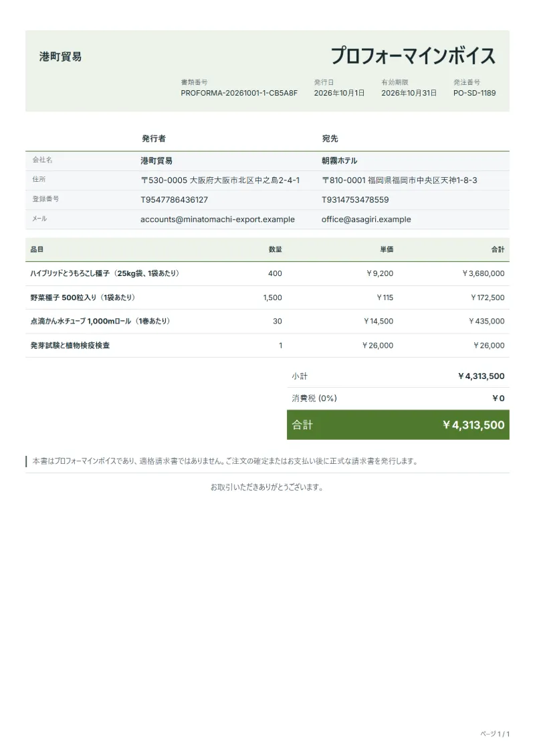Click recipient name 朝霧ホテル

pos(340,161)
